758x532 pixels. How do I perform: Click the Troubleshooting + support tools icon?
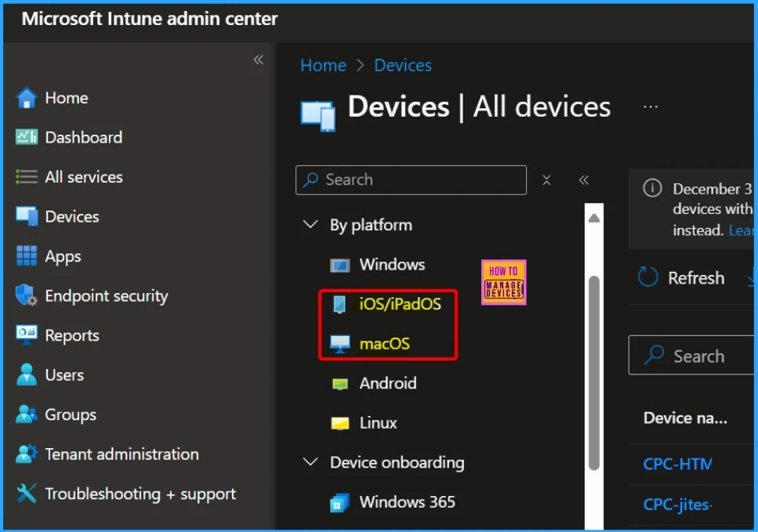27,494
